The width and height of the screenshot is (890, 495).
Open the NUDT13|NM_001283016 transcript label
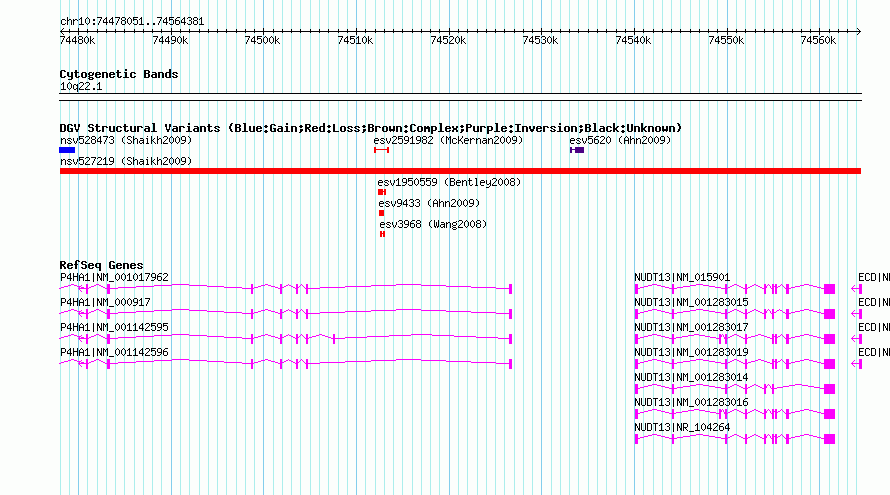(691, 402)
